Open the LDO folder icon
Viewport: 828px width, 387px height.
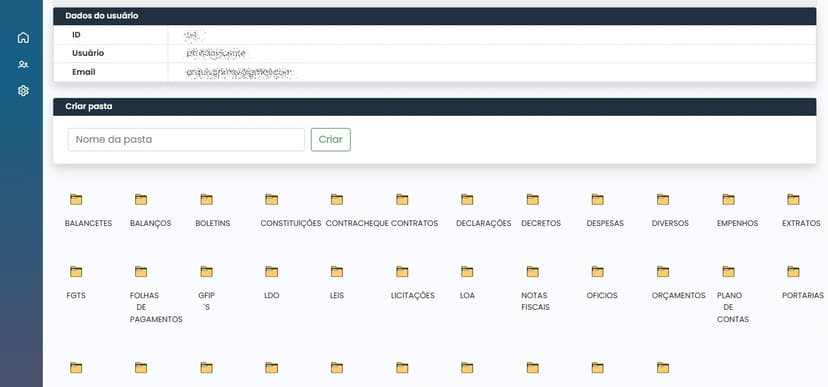coord(271,272)
